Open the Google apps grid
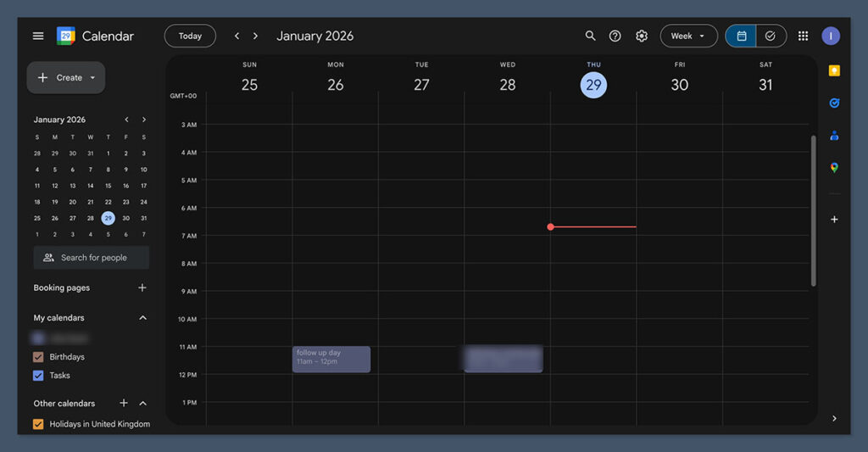 [x=804, y=36]
